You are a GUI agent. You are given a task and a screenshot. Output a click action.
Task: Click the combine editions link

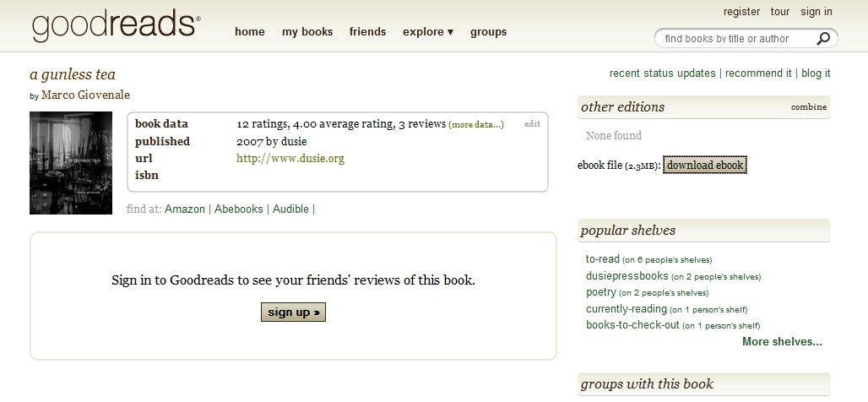click(x=809, y=107)
